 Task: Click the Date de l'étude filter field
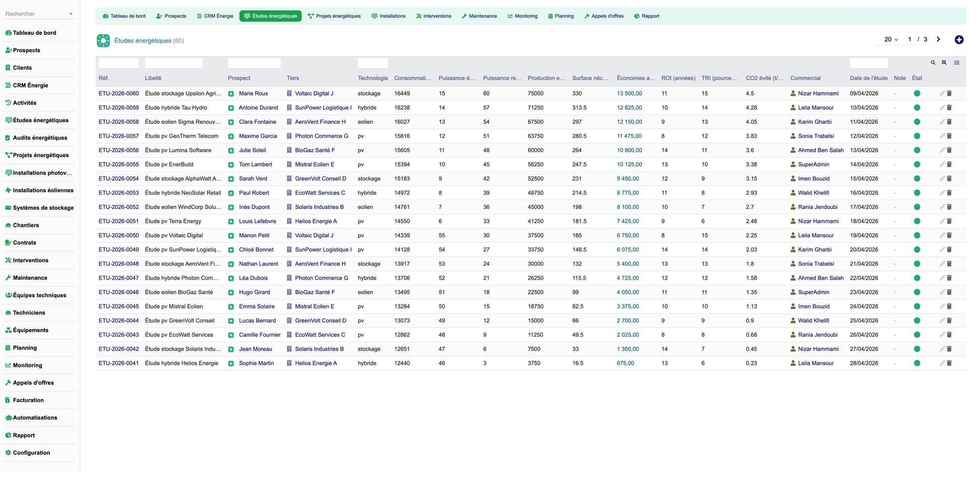[869, 63]
